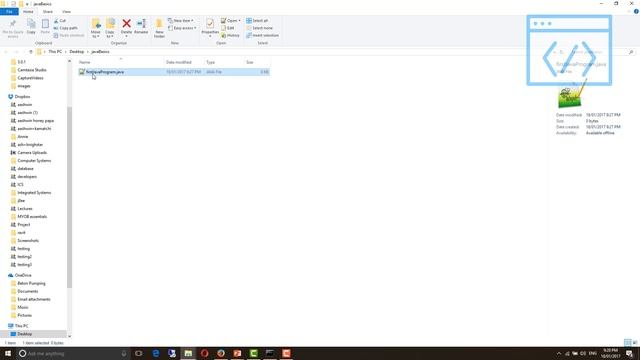The width and height of the screenshot is (640, 360).
Task: Select Dropbox in navigation pane
Action: 22,97
